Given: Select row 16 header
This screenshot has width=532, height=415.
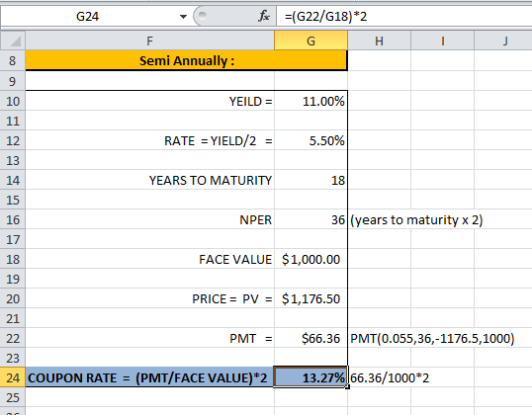Looking at the screenshot, I should 13,219.
